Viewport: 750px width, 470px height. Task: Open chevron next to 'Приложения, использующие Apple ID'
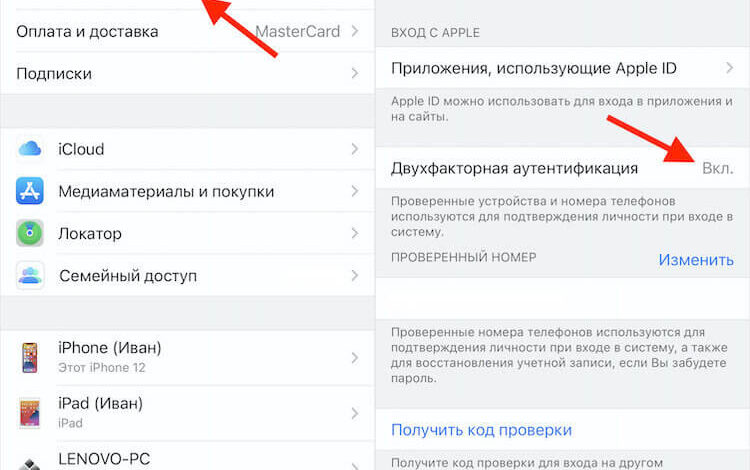tap(727, 69)
